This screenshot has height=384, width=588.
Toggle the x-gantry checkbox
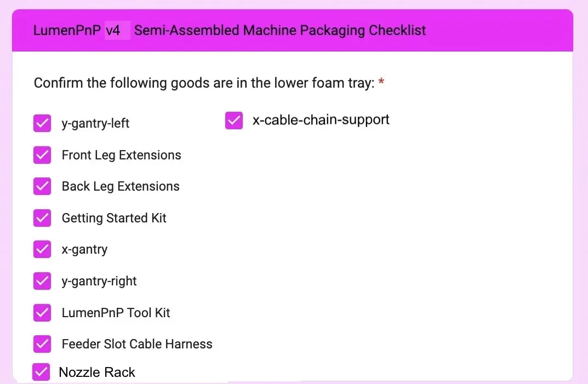pyautogui.click(x=42, y=250)
